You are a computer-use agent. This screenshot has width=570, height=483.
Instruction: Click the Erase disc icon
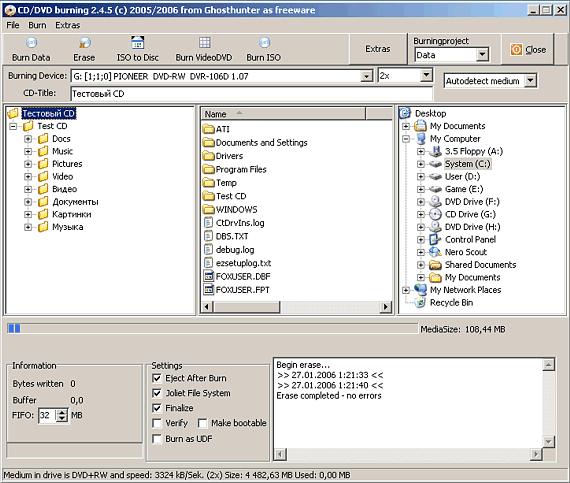pyautogui.click(x=85, y=43)
